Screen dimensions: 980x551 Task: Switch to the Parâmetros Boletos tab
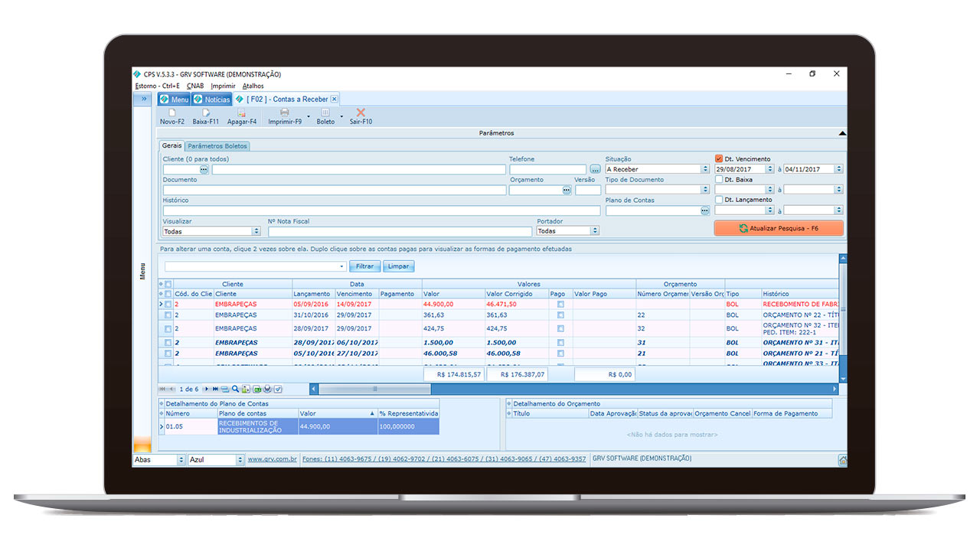click(217, 146)
